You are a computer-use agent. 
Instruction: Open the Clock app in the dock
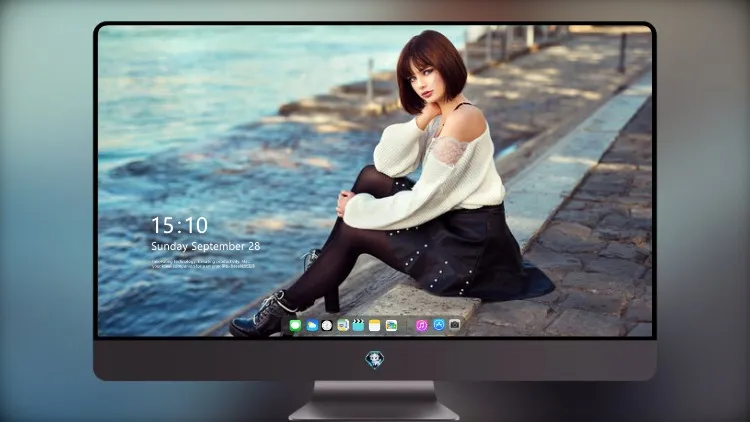tap(327, 325)
